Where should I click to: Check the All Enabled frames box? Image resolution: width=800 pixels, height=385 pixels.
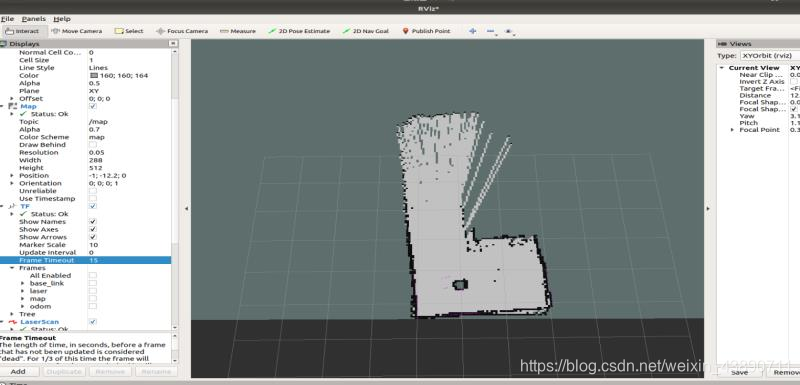(x=93, y=275)
